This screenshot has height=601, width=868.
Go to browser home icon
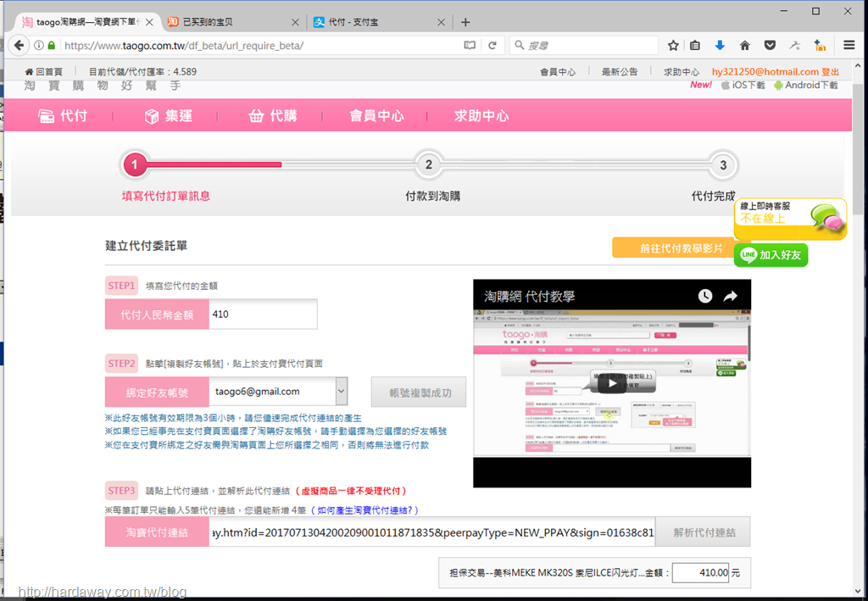pyautogui.click(x=745, y=46)
